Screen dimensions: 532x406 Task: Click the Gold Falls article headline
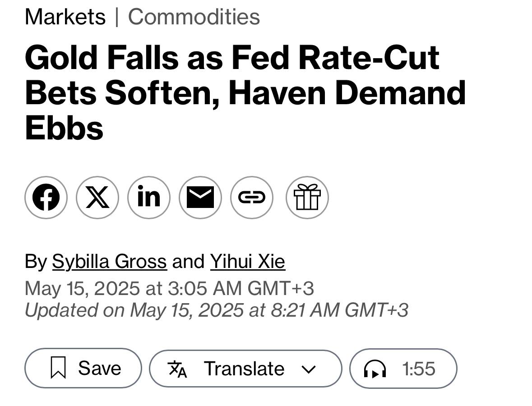point(245,92)
